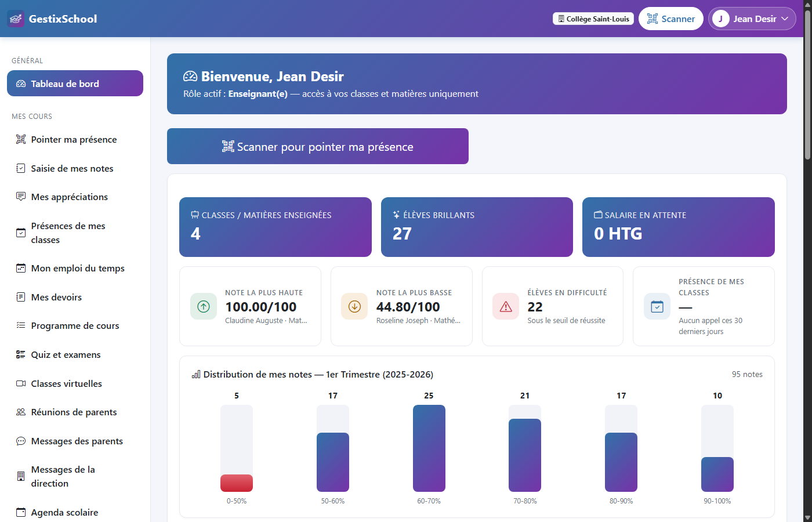Screen dimensions: 812x522
Task: Click the Mon emploi du temps icon
Action: tap(21, 268)
